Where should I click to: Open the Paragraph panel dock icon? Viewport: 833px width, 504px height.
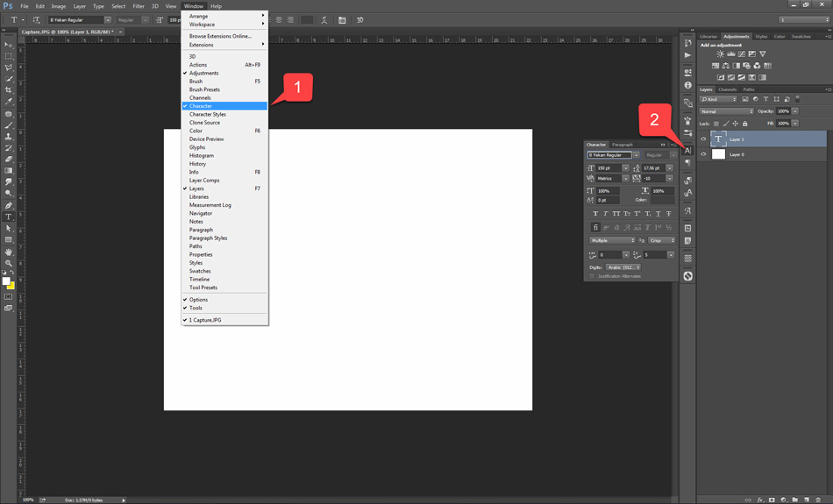[688, 163]
